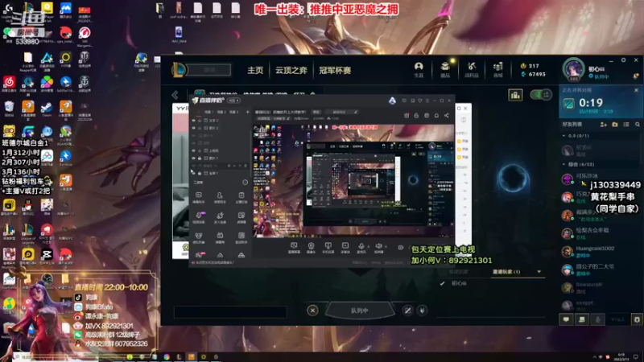
Task: Click the search icon in friends list
Action: coord(638,125)
